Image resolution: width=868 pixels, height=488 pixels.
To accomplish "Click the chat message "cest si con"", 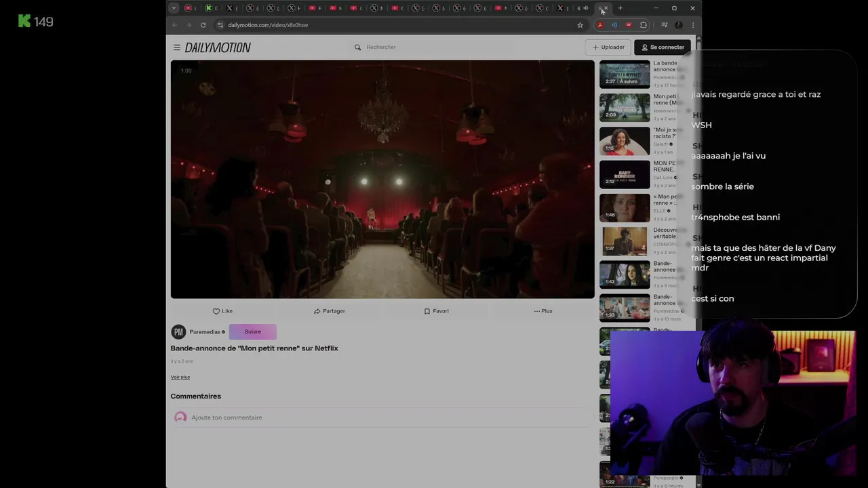I will [712, 299].
